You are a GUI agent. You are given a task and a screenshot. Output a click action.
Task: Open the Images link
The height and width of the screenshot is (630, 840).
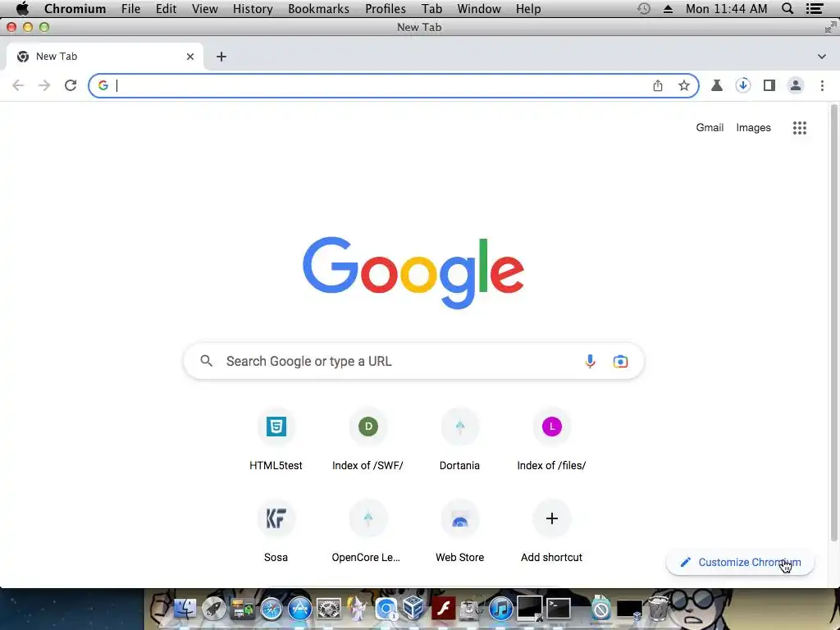[x=753, y=127]
